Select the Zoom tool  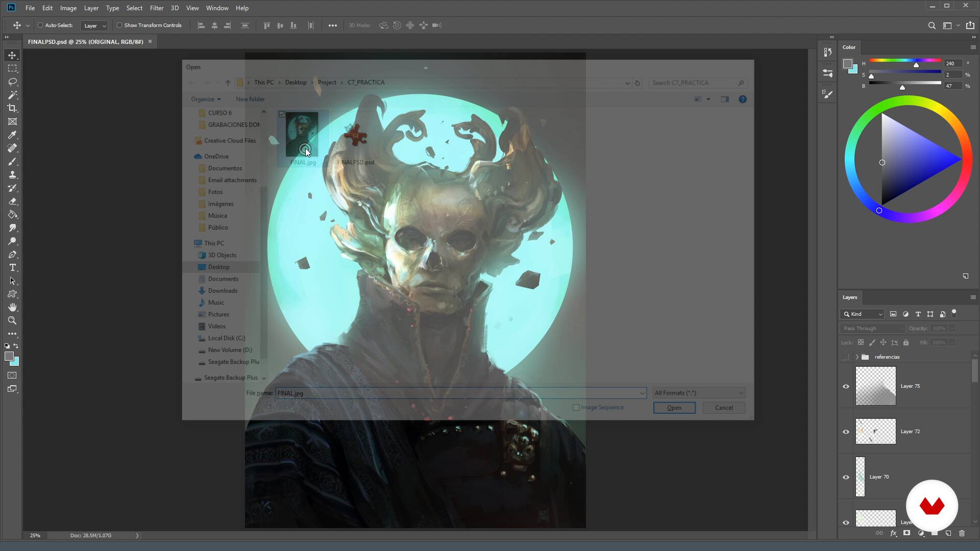[13, 320]
